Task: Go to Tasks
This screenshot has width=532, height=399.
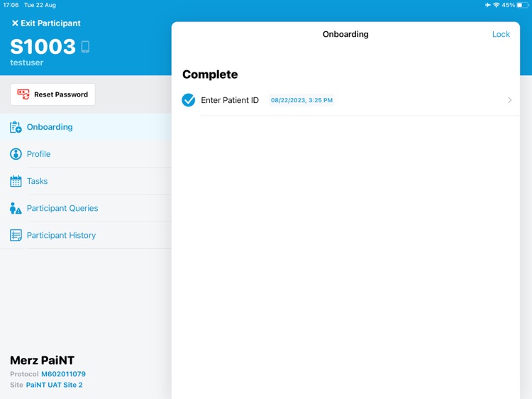Action: click(86, 181)
